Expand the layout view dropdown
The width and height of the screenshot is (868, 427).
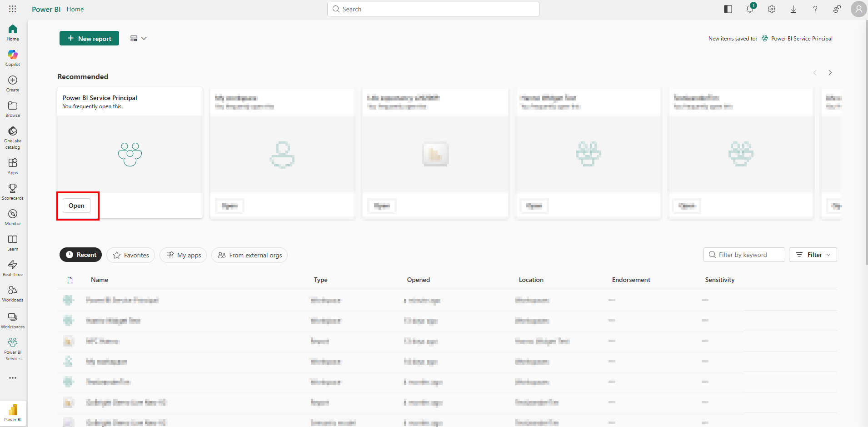[138, 39]
